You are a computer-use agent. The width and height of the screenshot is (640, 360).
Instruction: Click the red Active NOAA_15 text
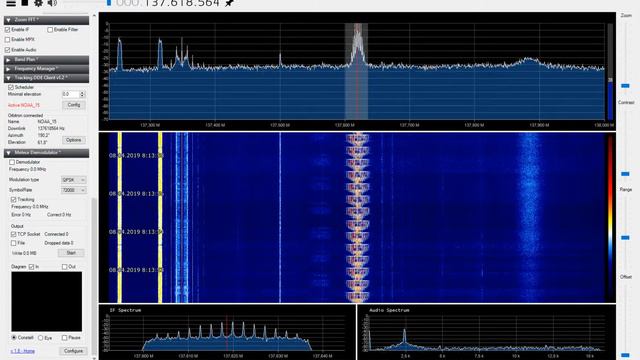24,105
